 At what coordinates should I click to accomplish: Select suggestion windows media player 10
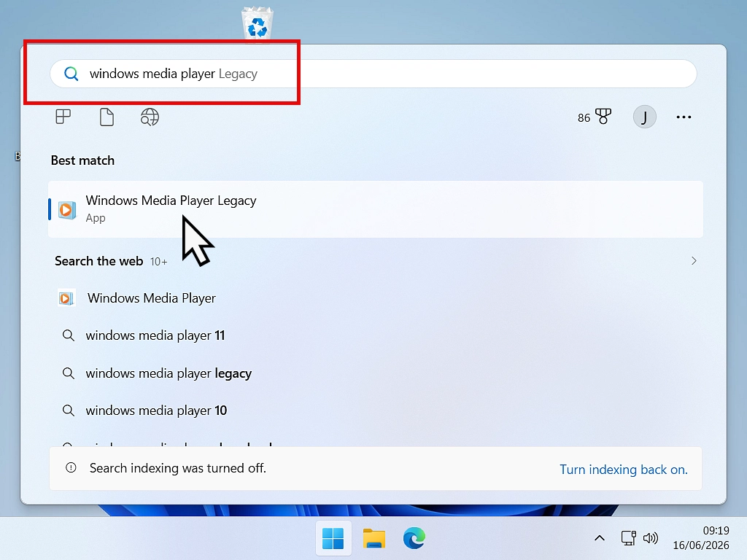pos(156,411)
